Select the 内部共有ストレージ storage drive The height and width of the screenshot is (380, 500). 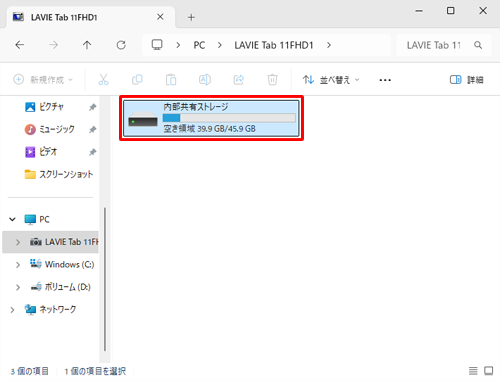(211, 118)
